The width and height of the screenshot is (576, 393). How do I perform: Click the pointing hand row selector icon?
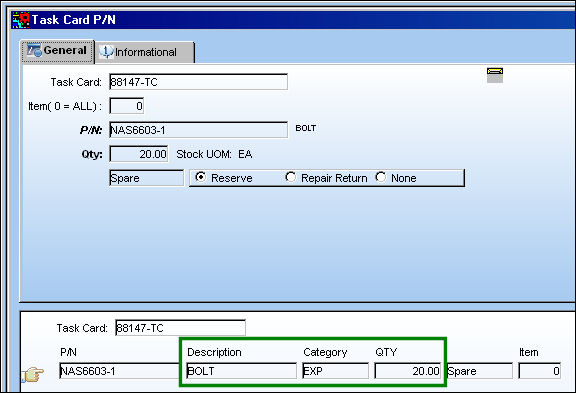[33, 374]
